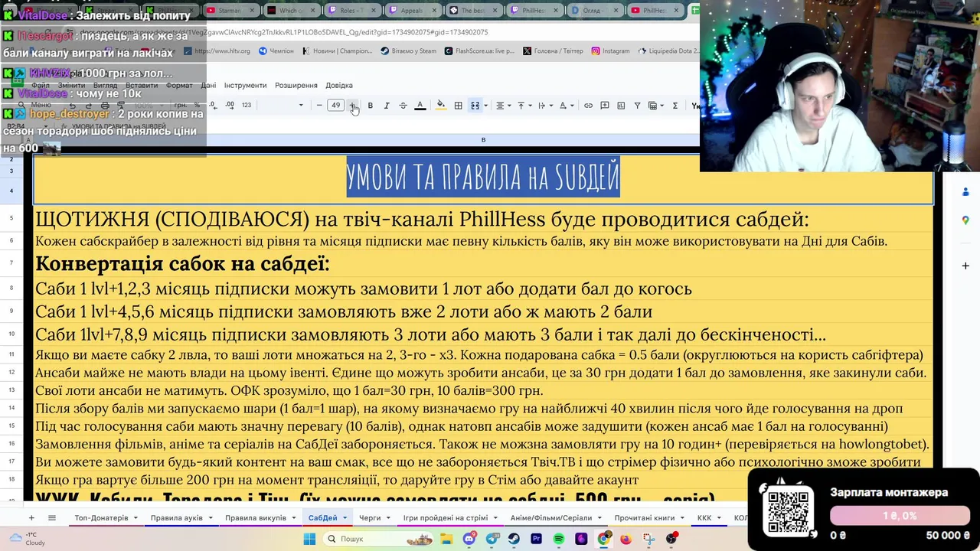Open the 123 number format menu
Image resolution: width=980 pixels, height=551 pixels.
[x=246, y=106]
